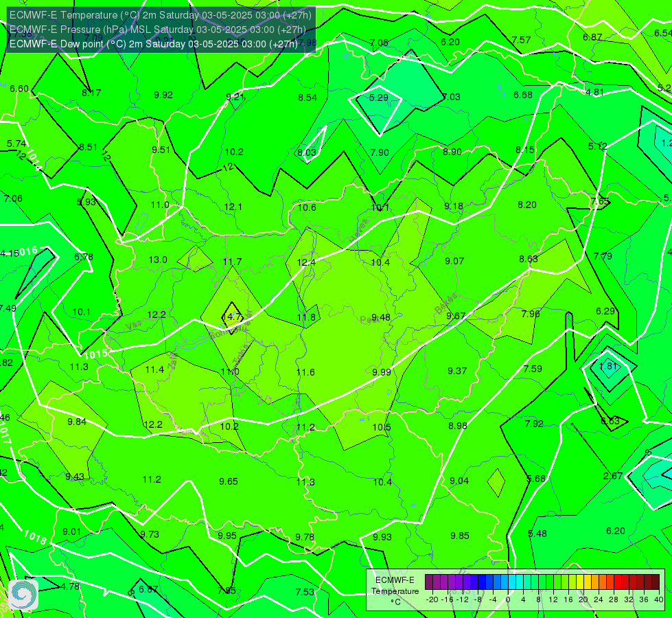Click the 11.6 temperature value
This screenshot has height=618, width=672.
(x=305, y=372)
